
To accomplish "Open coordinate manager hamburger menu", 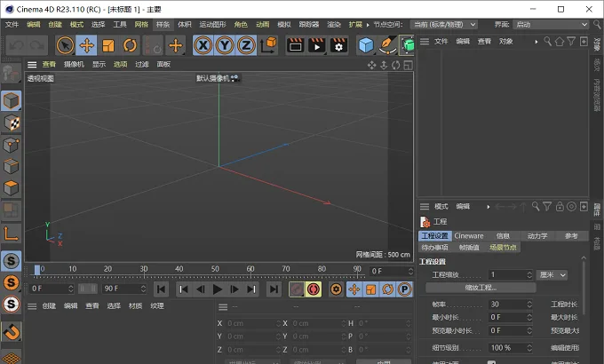I will click(x=223, y=307).
